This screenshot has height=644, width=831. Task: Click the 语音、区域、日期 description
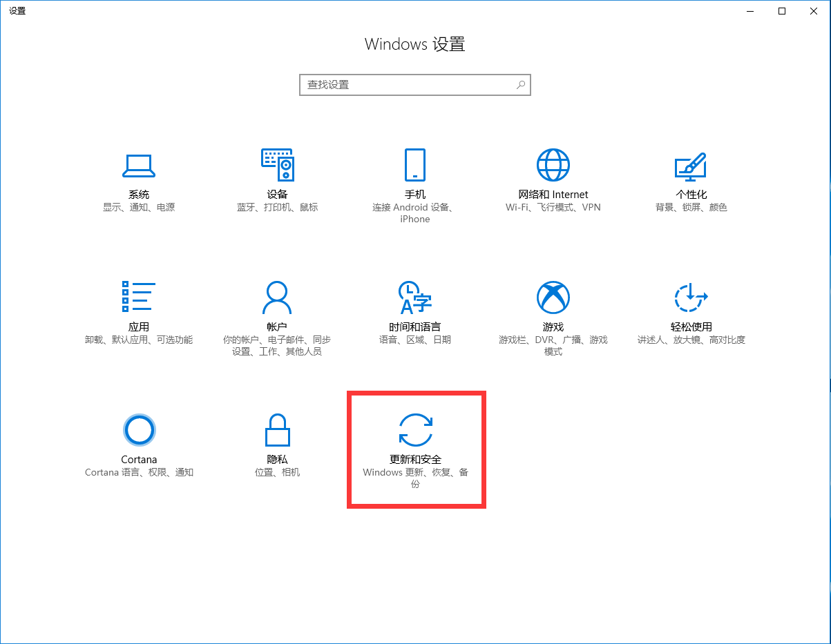pos(415,340)
